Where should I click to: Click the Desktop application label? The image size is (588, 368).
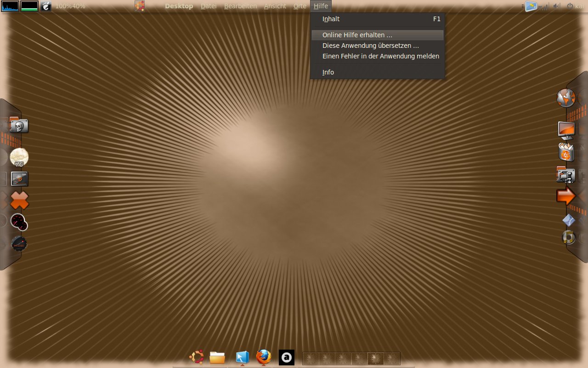(179, 6)
